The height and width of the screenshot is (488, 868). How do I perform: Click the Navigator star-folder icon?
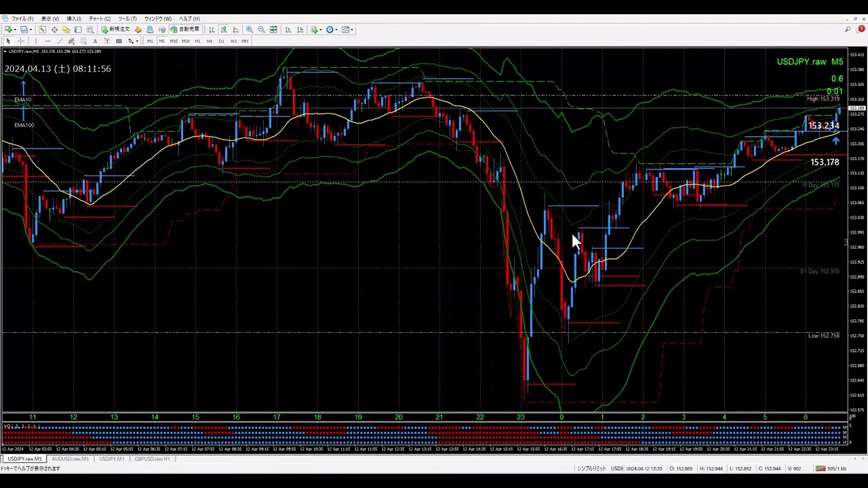pyautogui.click(x=66, y=30)
